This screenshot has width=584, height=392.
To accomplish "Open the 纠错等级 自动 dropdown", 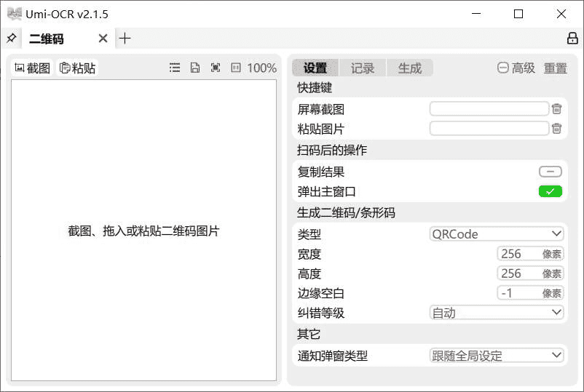I will [497, 313].
